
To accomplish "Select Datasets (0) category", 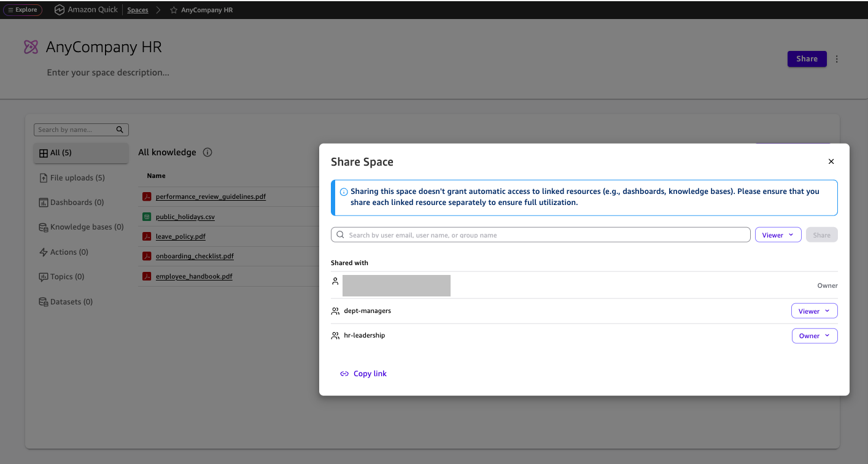I will tap(66, 302).
